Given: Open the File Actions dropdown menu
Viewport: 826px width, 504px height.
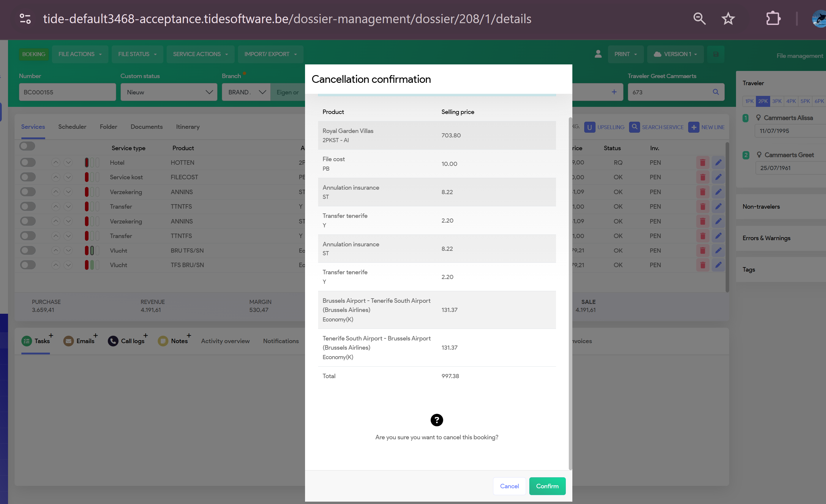Looking at the screenshot, I should pyautogui.click(x=80, y=54).
